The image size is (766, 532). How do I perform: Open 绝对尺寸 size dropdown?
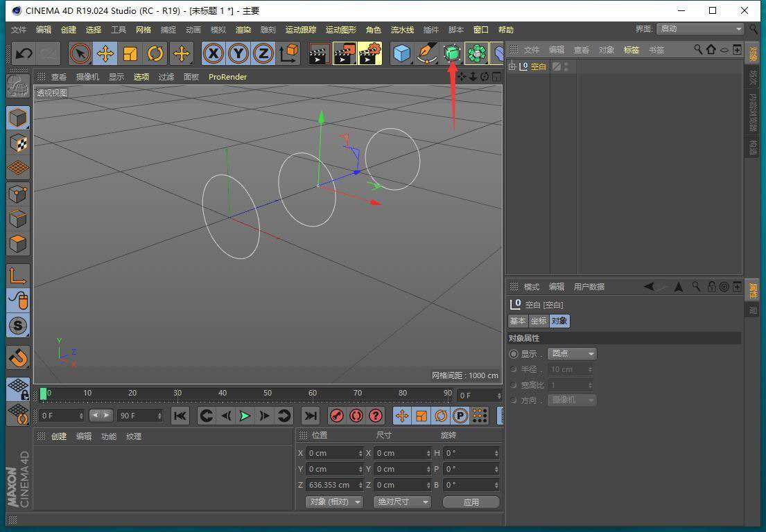(402, 502)
